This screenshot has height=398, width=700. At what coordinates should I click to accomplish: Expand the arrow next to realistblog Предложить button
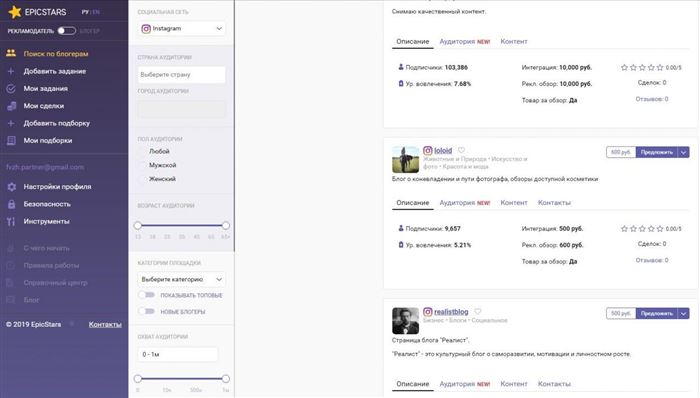683,313
